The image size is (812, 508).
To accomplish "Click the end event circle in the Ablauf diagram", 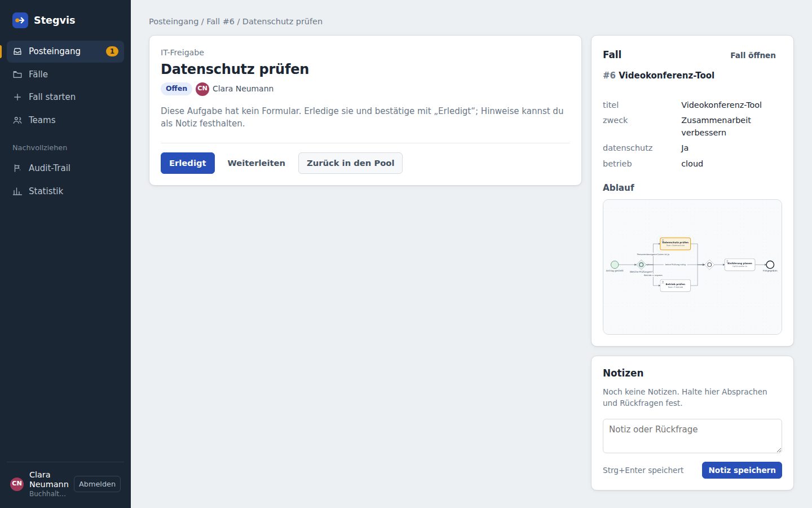I will point(770,265).
